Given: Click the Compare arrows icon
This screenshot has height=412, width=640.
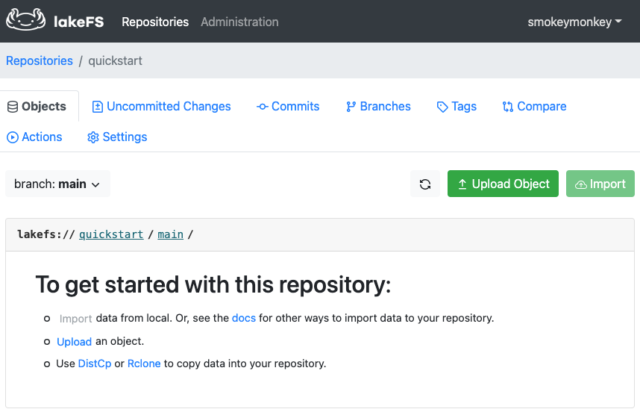Looking at the screenshot, I should point(507,107).
